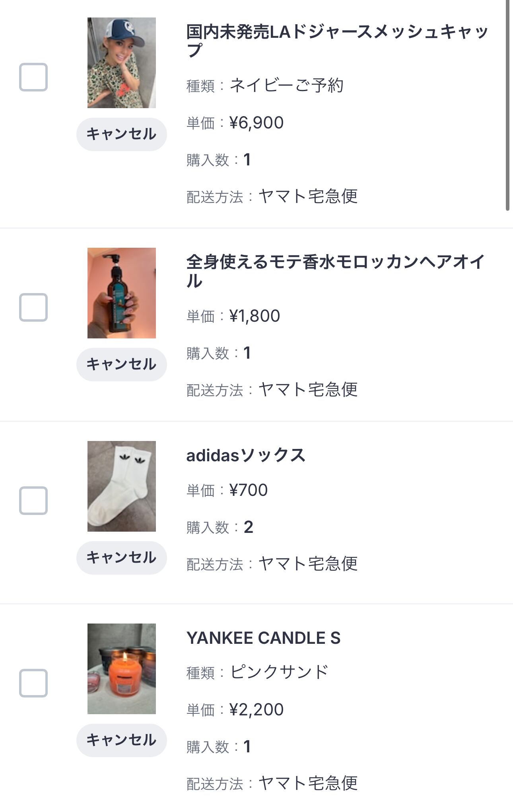The image size is (513, 812).
Task: Open the mesh cap product photo
Action: (122, 63)
